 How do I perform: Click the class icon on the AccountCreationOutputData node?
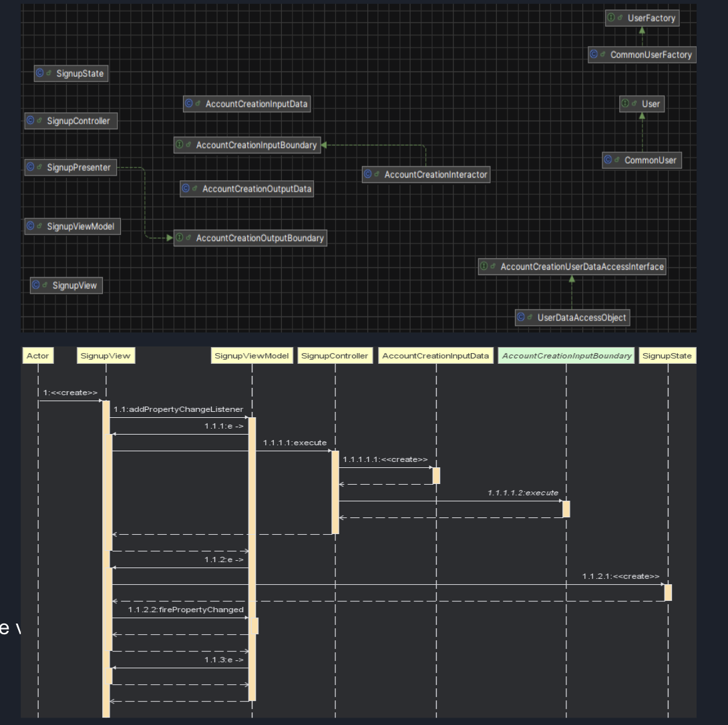point(186,189)
